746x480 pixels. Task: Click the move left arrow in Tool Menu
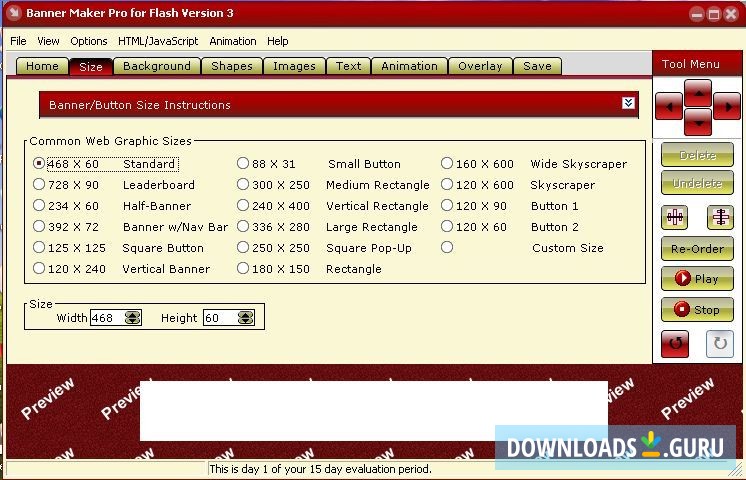(669, 107)
